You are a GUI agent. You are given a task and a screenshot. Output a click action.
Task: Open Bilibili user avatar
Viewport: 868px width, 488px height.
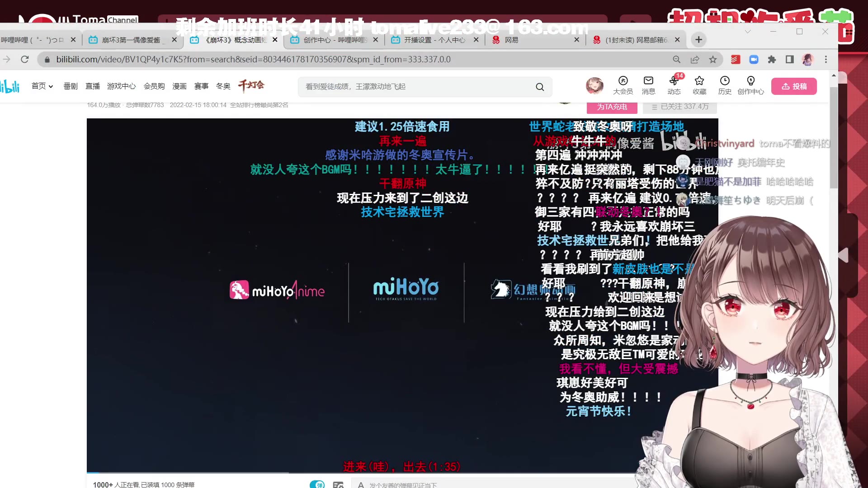594,85
